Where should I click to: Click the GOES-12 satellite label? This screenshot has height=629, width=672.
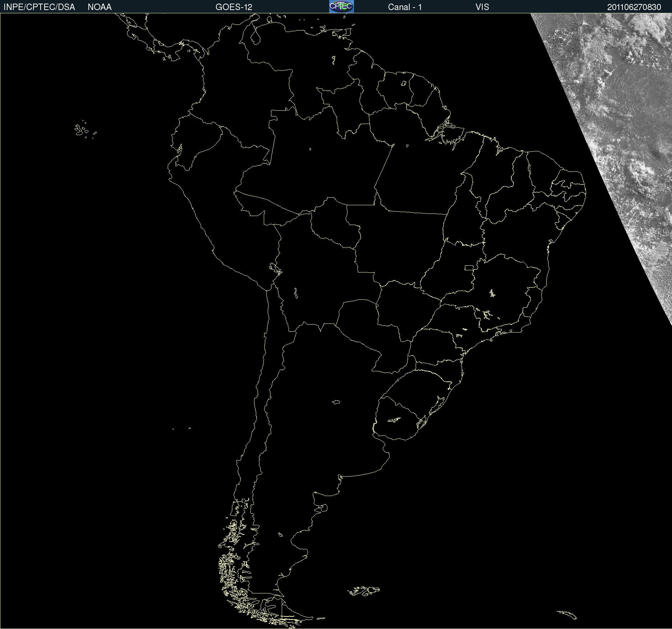pos(234,7)
